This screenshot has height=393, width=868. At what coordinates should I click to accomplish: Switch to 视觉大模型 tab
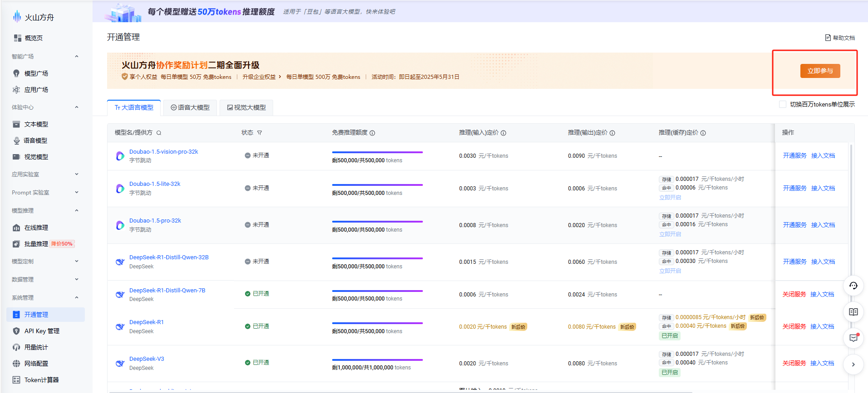click(x=246, y=107)
